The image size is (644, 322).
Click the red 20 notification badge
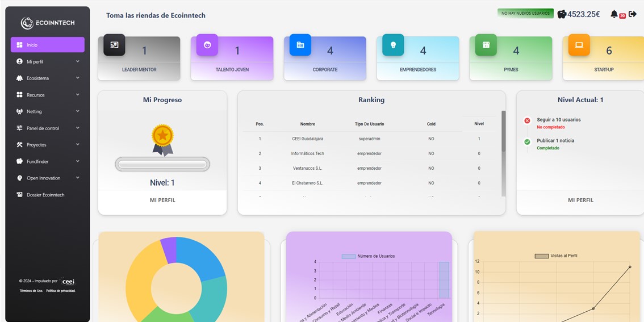point(622,16)
